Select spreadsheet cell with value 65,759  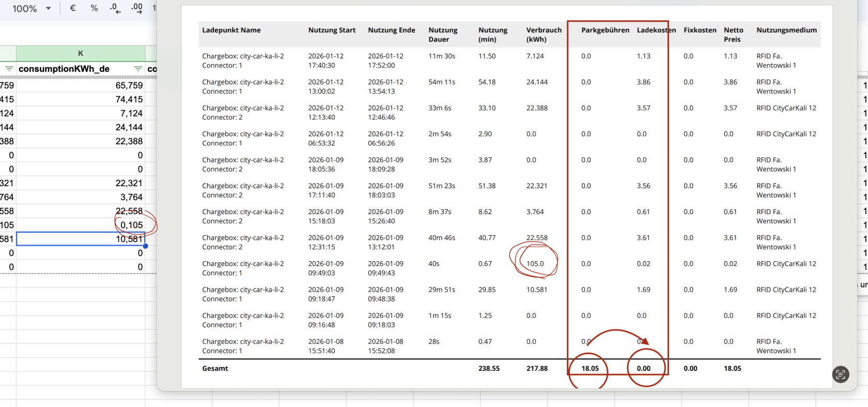[81, 85]
